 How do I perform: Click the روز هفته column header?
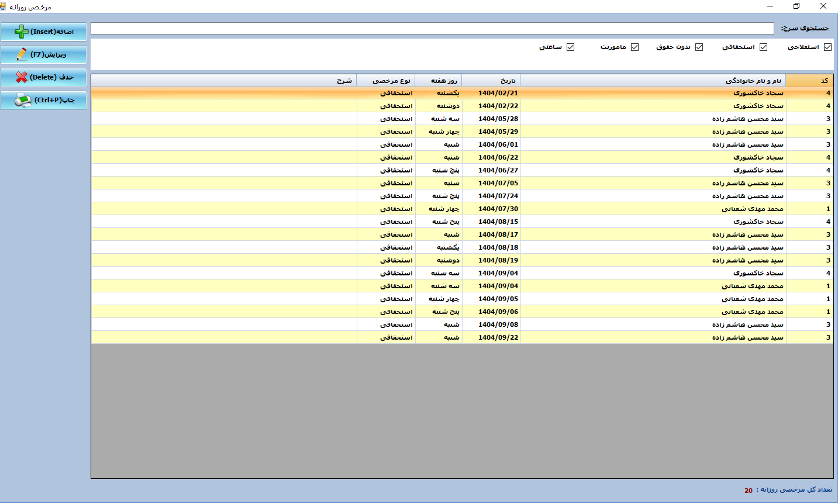tap(439, 81)
